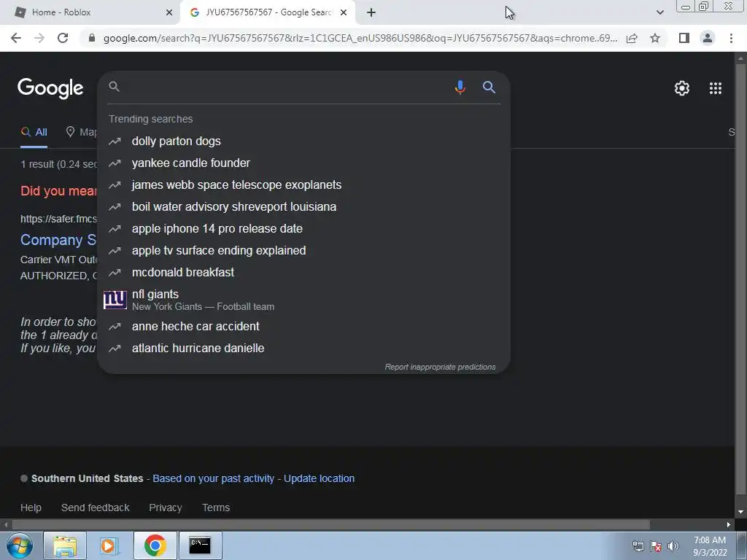
Task: Click the address bar padlock icon
Action: point(92,38)
